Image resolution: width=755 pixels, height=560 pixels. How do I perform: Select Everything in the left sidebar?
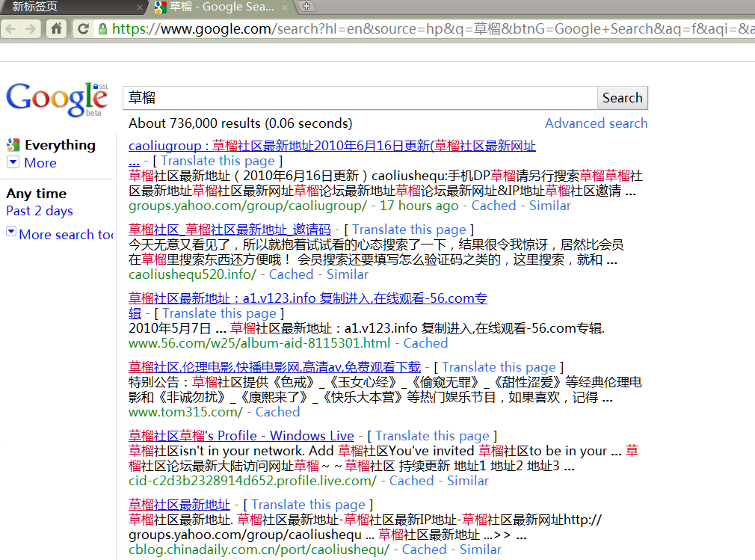[x=61, y=145]
